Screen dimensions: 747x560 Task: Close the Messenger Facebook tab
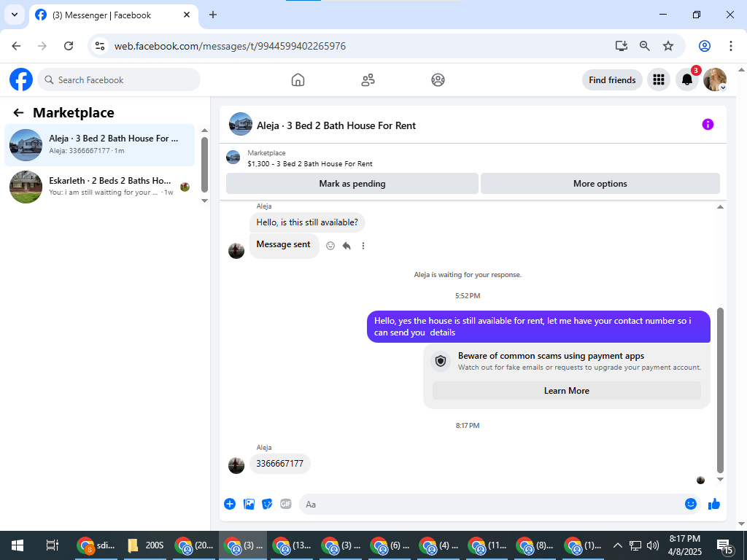[x=187, y=15]
